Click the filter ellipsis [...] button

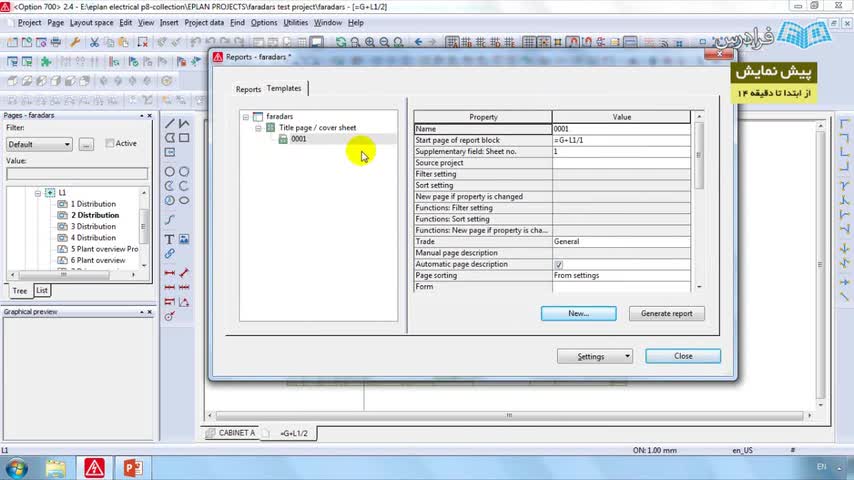[86, 144]
